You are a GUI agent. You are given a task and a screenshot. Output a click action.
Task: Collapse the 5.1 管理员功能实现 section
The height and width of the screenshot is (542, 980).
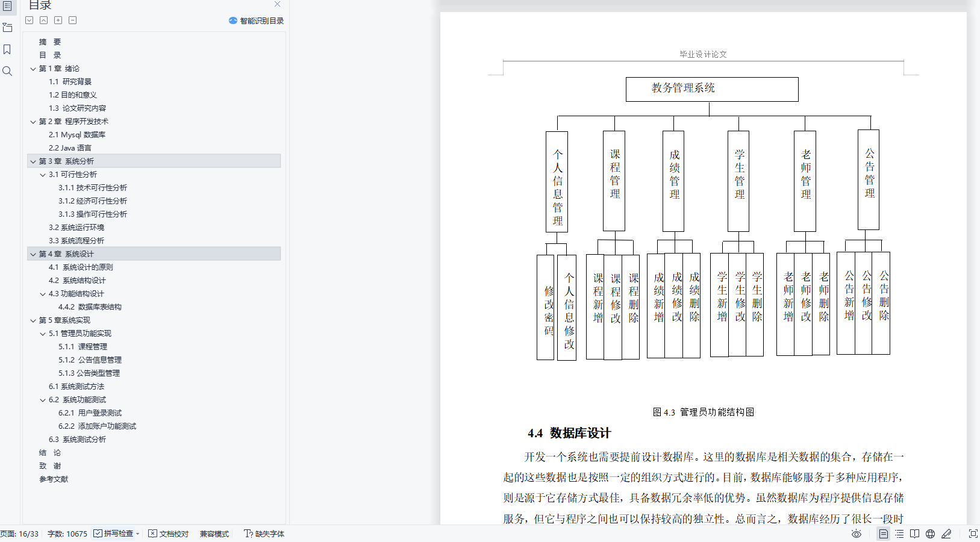click(x=43, y=334)
